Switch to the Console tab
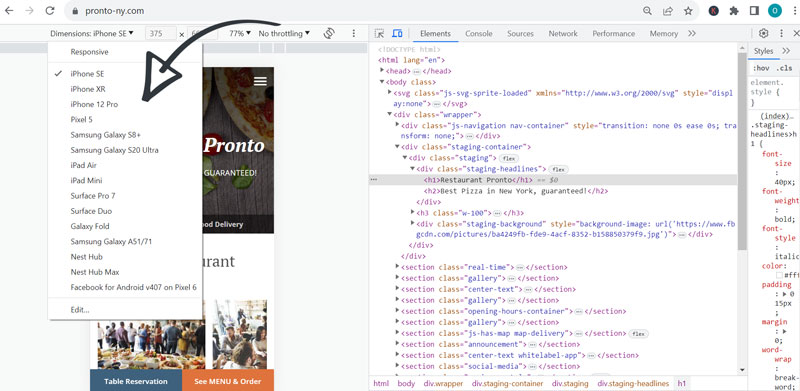 tap(479, 33)
